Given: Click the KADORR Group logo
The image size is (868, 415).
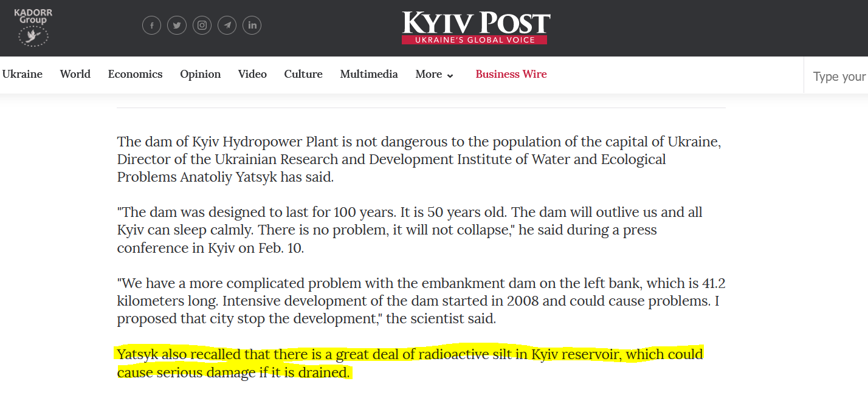Looking at the screenshot, I should tap(33, 27).
